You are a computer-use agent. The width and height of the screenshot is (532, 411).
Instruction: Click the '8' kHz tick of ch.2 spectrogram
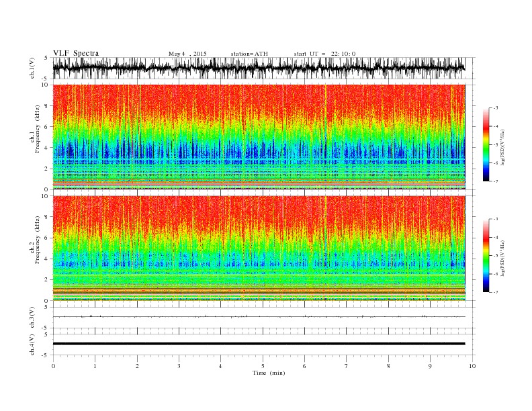pos(47,217)
